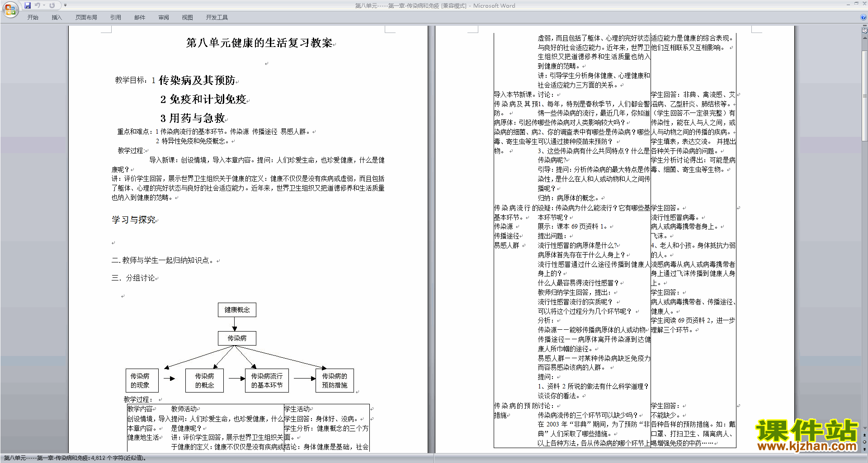Screen dimensions: 868x463
Task: Jump to previous page with double-up arrow
Action: 865,435
